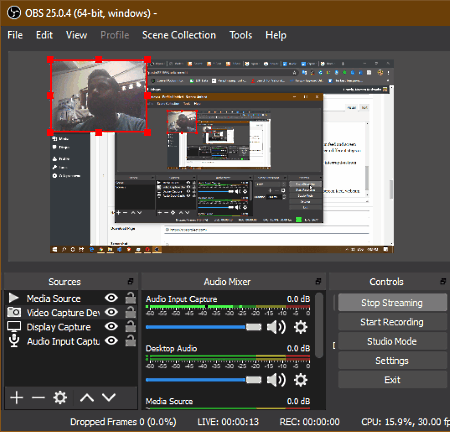Click the CPU usage status text
Image resolution: width=450 pixels, height=432 pixels.
click(x=405, y=422)
